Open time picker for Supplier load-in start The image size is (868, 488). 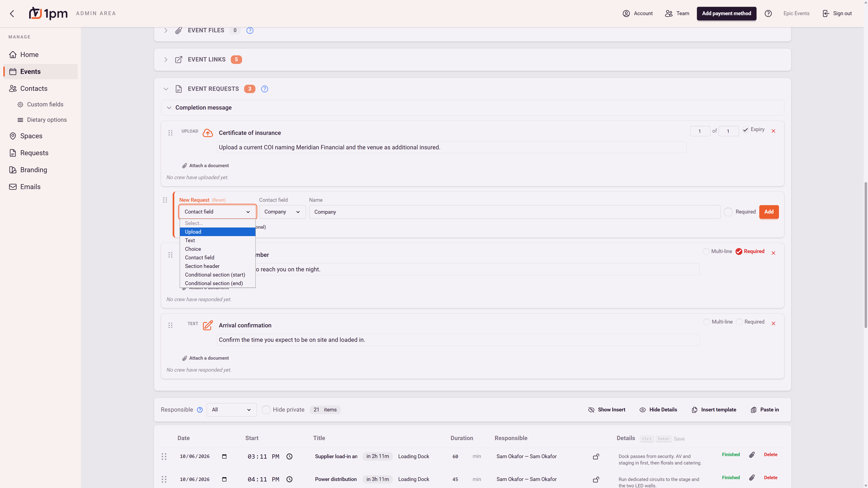[x=289, y=456]
